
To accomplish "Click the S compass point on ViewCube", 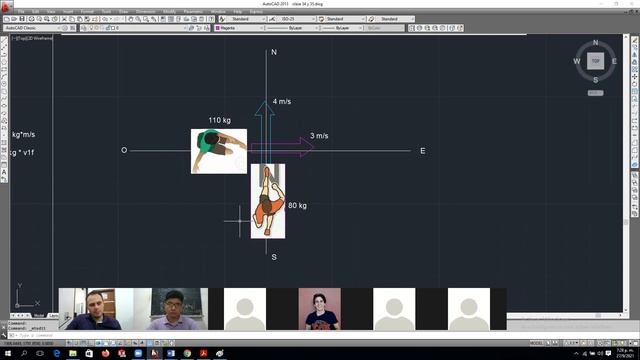I will [x=596, y=80].
